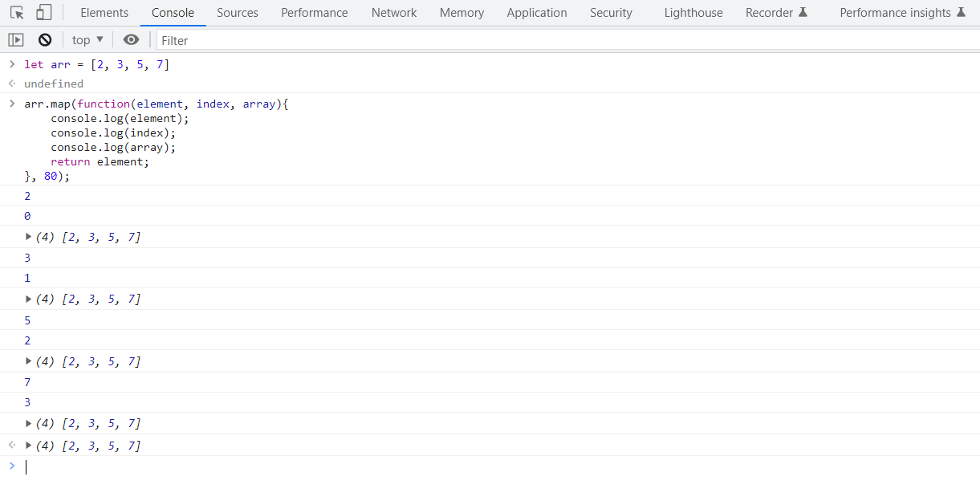
Task: Click the logged index value 0
Action: point(27,216)
